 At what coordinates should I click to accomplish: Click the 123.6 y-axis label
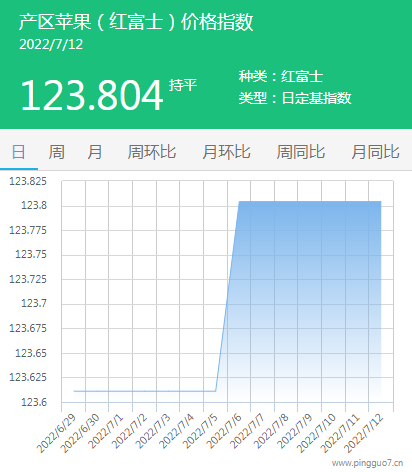[34, 402]
